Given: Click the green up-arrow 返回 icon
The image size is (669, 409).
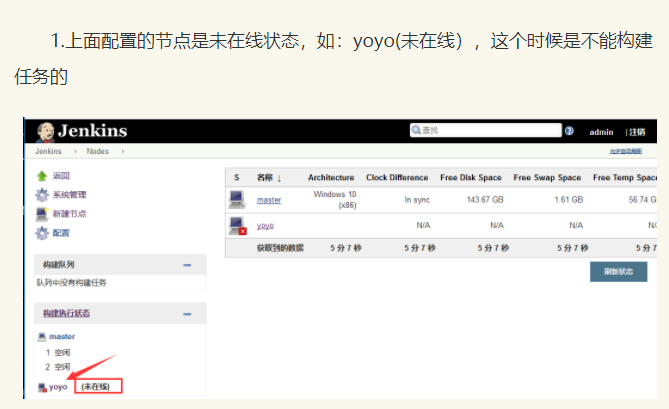Looking at the screenshot, I should tap(42, 176).
